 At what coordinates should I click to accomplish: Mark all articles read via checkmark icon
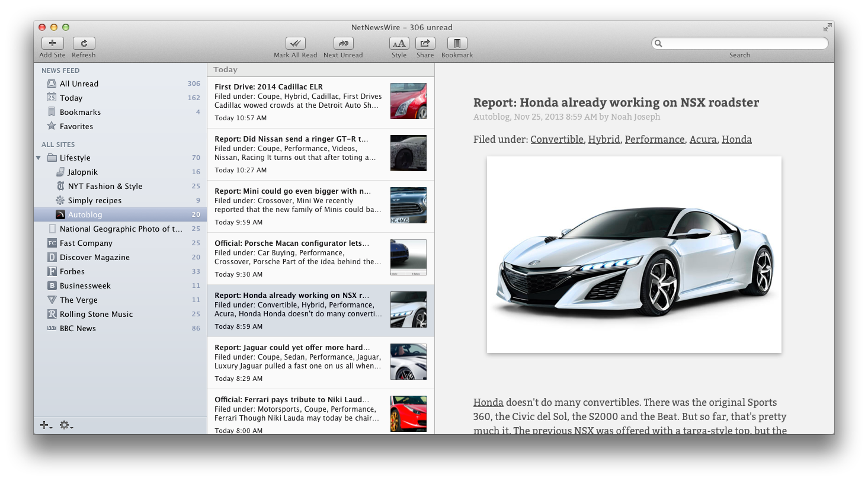point(295,43)
